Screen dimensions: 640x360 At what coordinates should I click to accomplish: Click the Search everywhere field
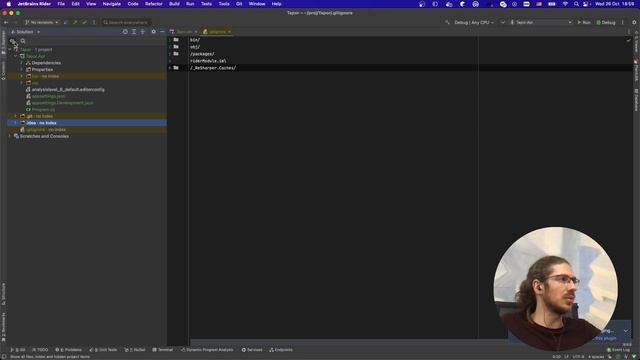coord(126,22)
